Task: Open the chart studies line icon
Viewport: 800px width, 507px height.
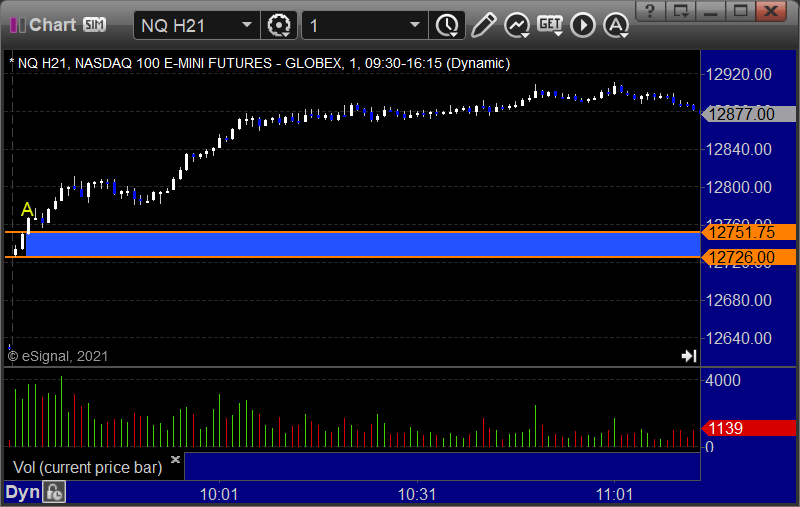Action: (x=517, y=26)
